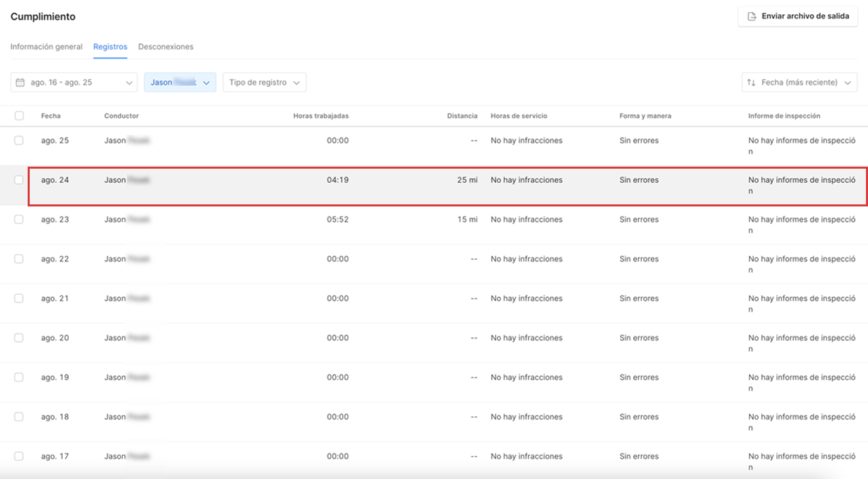Select the Registros tab
Screen dimensions: 868x479
(x=110, y=47)
